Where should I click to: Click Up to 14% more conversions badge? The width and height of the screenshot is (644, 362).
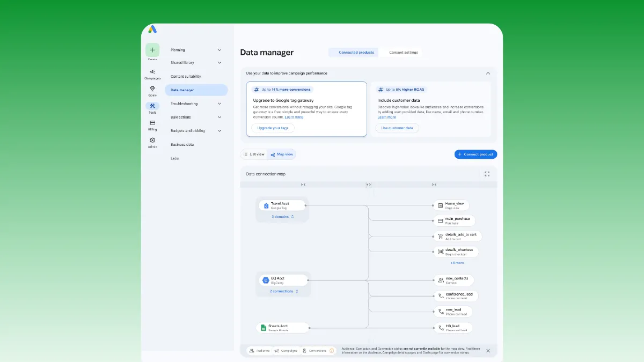pos(282,90)
